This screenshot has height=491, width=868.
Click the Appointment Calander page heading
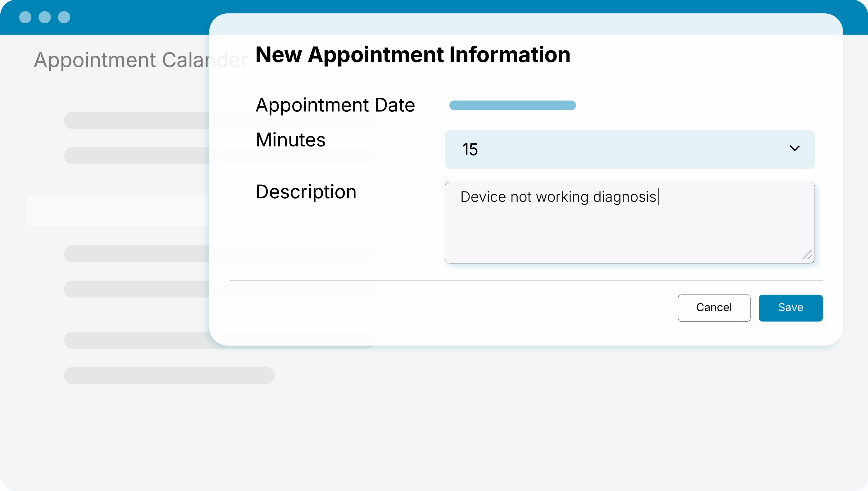pyautogui.click(x=141, y=60)
